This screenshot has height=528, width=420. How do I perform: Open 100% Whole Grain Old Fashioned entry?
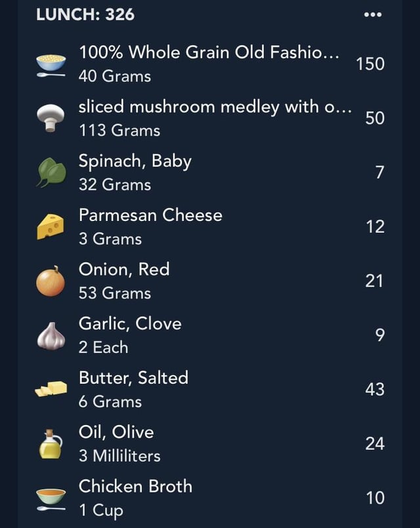click(210, 64)
